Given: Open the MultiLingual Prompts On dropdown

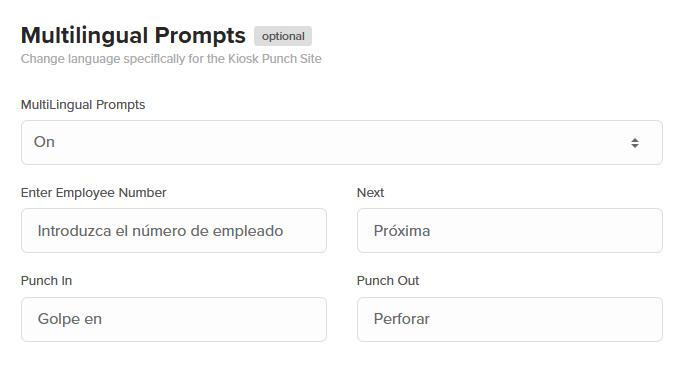Looking at the screenshot, I should click(342, 142).
